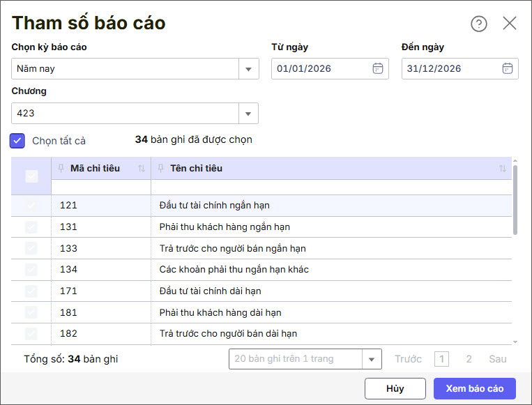
Task: Click the table vertical scrollbar
Action: click(x=515, y=199)
